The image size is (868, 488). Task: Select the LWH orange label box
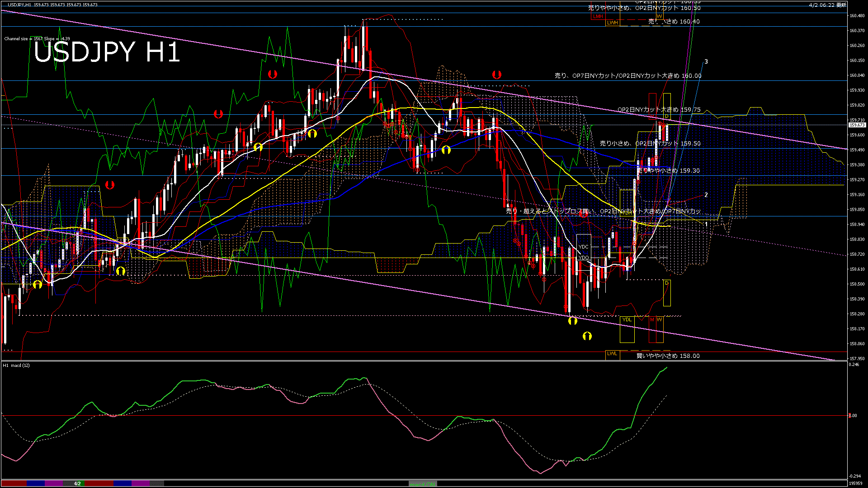point(613,23)
